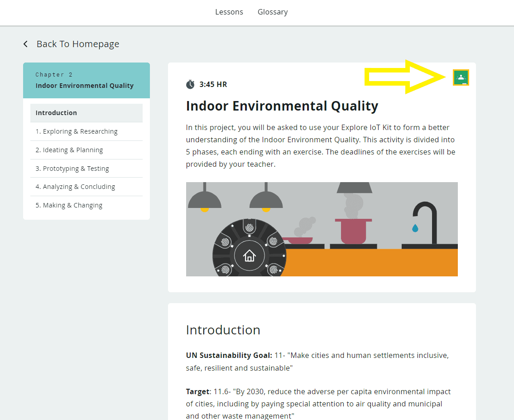Click the Google Classroom share icon
The image size is (514, 420).
click(x=461, y=77)
